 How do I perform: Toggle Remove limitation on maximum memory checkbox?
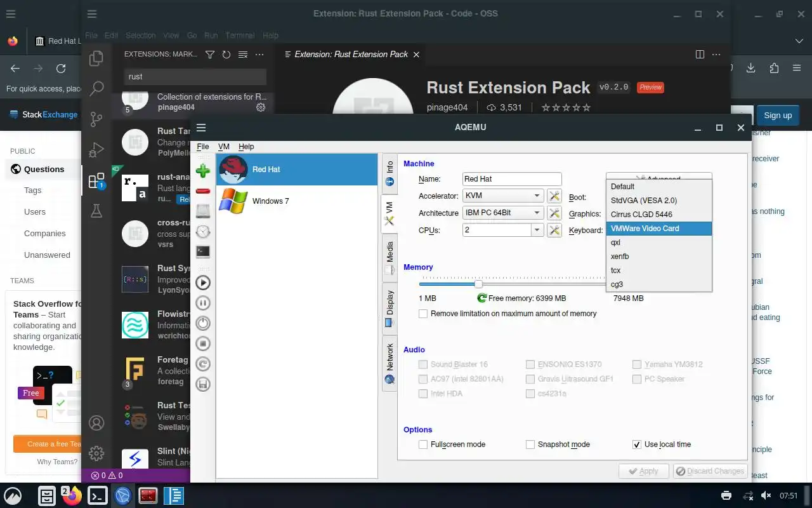423,314
